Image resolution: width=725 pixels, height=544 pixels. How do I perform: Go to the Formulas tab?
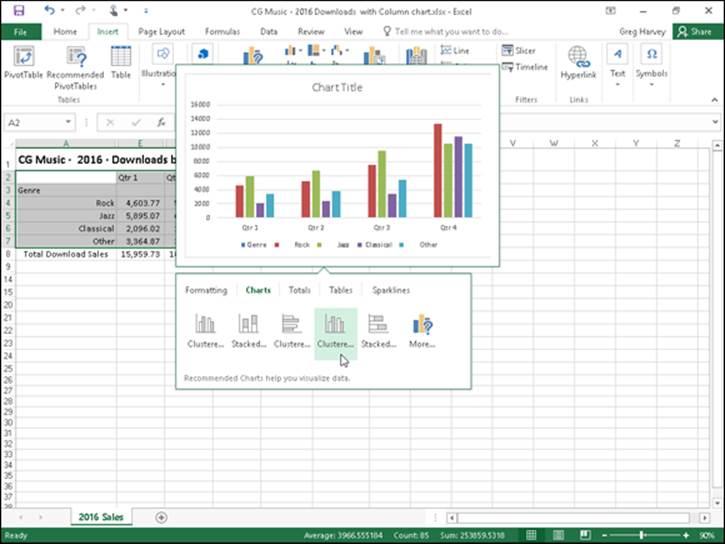[222, 31]
